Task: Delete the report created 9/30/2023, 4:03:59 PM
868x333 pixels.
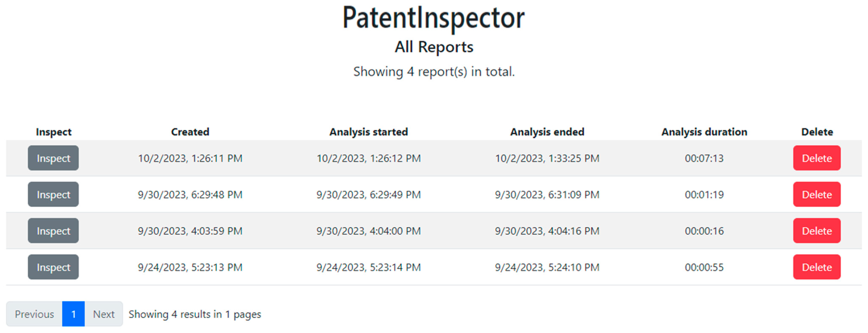Action: pos(816,230)
